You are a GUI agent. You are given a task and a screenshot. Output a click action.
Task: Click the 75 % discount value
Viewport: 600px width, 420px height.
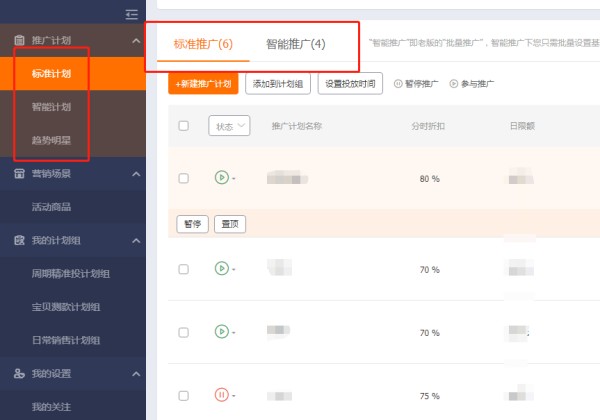tap(429, 396)
